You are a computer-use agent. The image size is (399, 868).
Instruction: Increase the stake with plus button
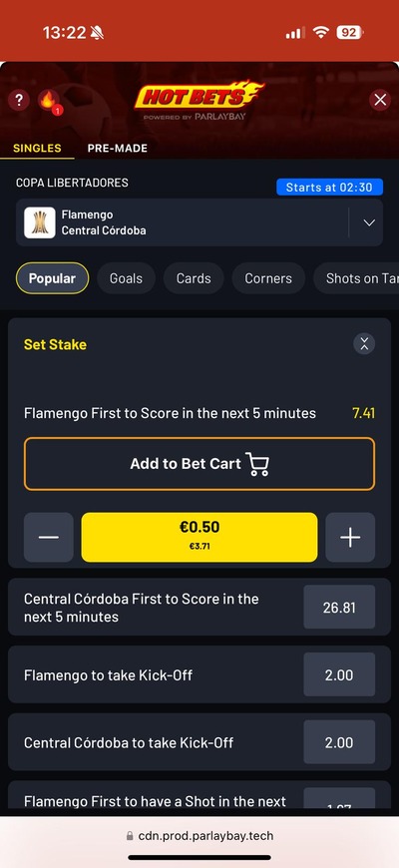350,537
